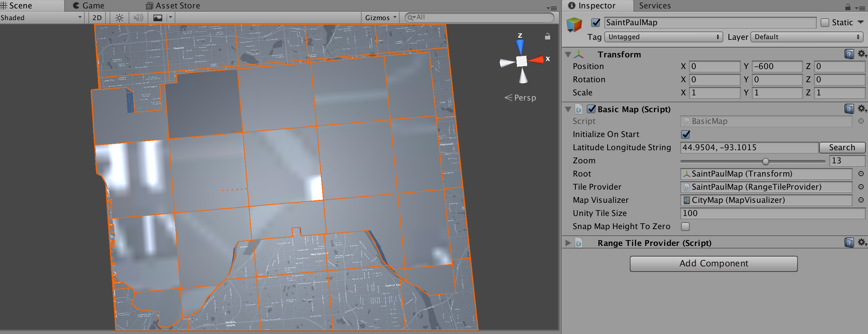Image resolution: width=868 pixels, height=334 pixels.
Task: Click the Inspector lock icon
Action: click(x=848, y=5)
